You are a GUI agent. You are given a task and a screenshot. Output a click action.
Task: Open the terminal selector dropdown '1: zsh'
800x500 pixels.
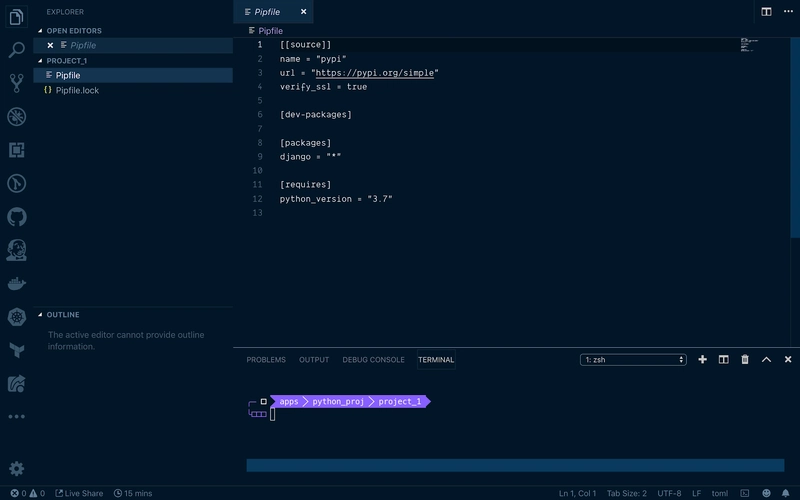(x=633, y=360)
